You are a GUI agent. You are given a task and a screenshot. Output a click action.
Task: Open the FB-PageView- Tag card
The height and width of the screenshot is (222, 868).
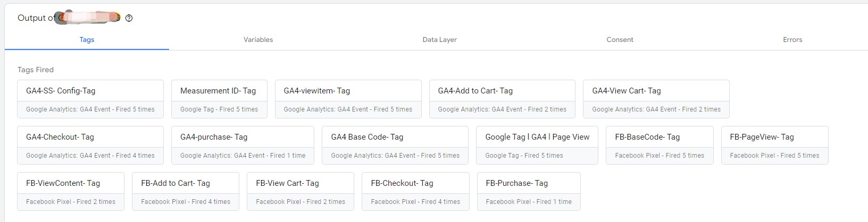pos(774,145)
